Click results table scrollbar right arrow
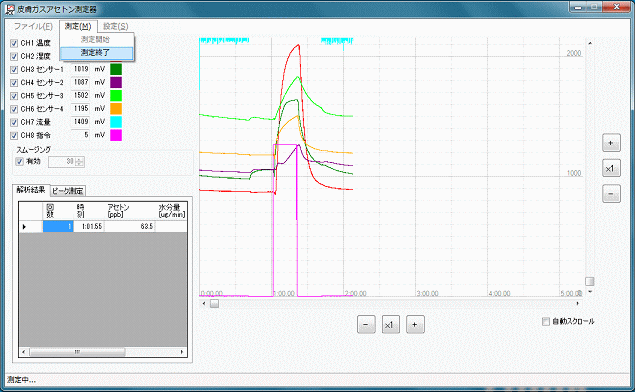 pos(182,352)
